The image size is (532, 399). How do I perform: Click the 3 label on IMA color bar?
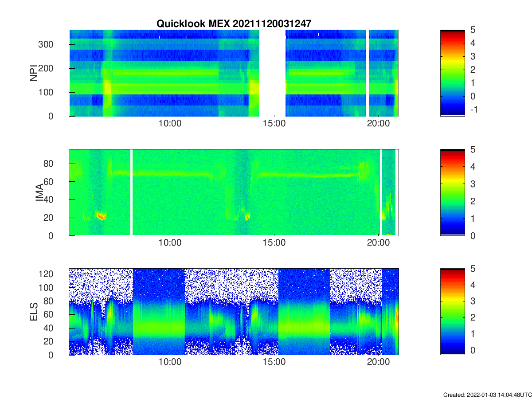[x=473, y=184]
